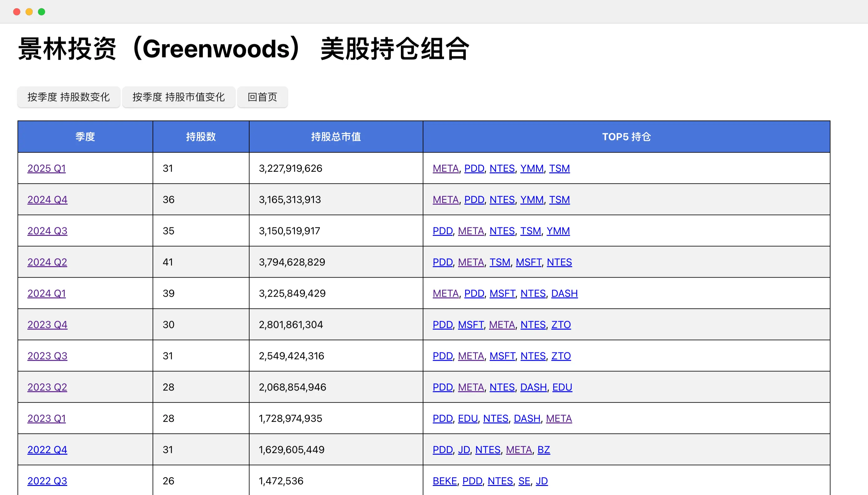Click MSFT in the 2024 Q2 row
The height and width of the screenshot is (495, 868).
(529, 262)
